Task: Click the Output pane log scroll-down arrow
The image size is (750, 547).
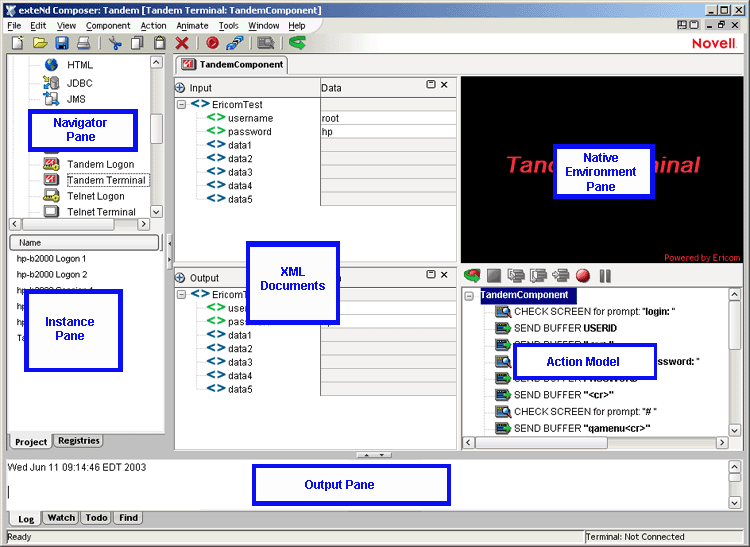Action: pos(735,502)
